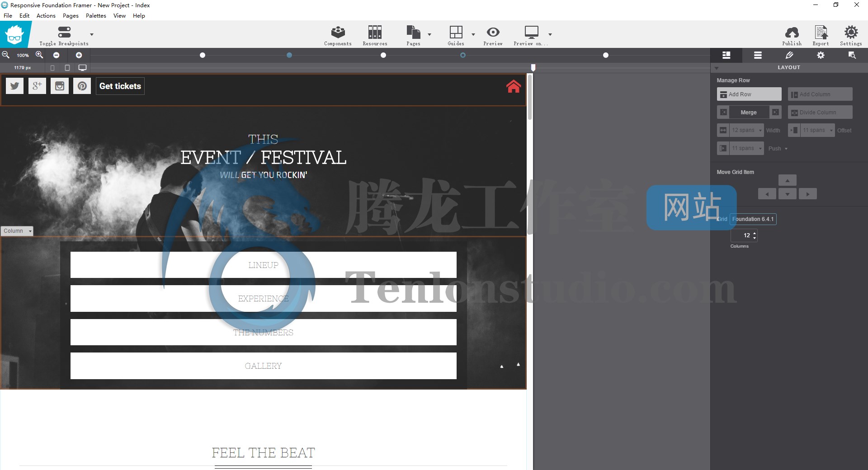Image resolution: width=868 pixels, height=470 pixels.
Task: Switch to the Layout panel tab
Action: [726, 55]
